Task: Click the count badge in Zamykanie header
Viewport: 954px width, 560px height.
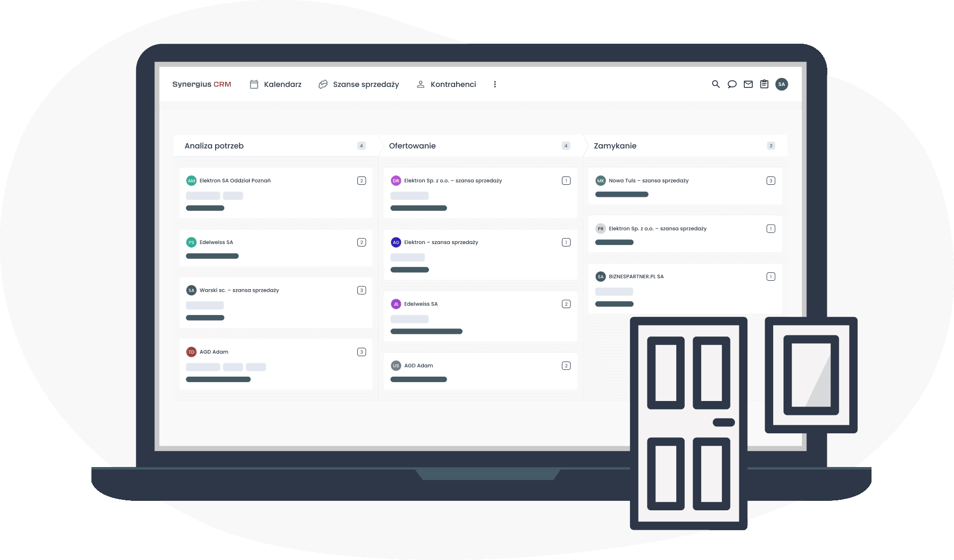Action: click(771, 146)
